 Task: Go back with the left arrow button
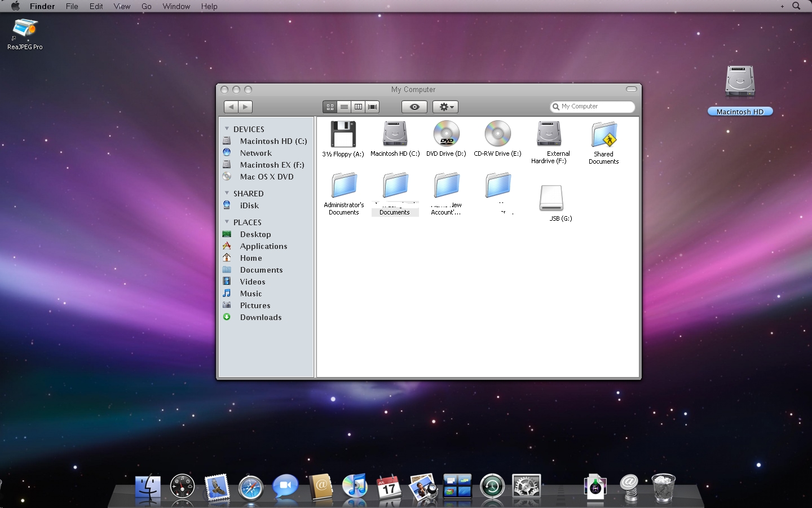(x=231, y=107)
